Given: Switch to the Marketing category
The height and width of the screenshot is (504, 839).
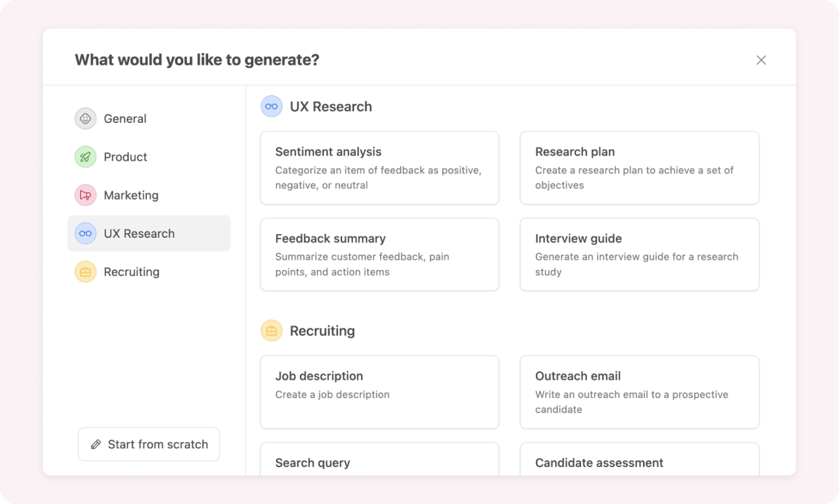Looking at the screenshot, I should click(x=131, y=195).
